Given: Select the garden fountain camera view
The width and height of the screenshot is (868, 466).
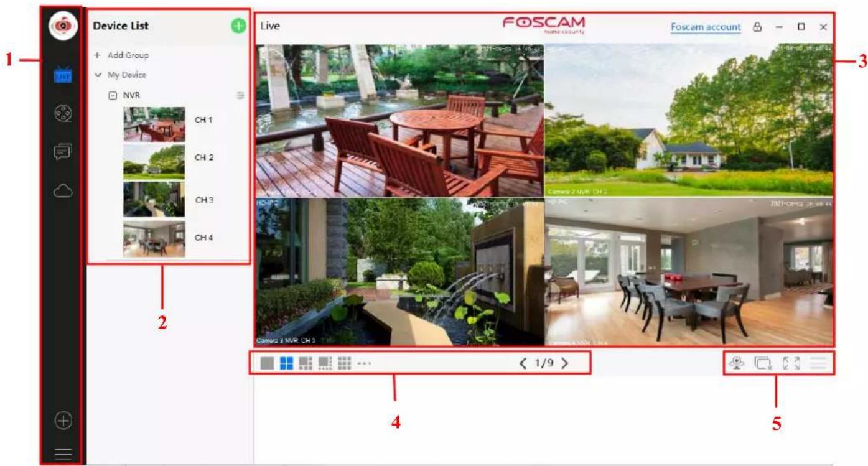Looking at the screenshot, I should 399,272.
